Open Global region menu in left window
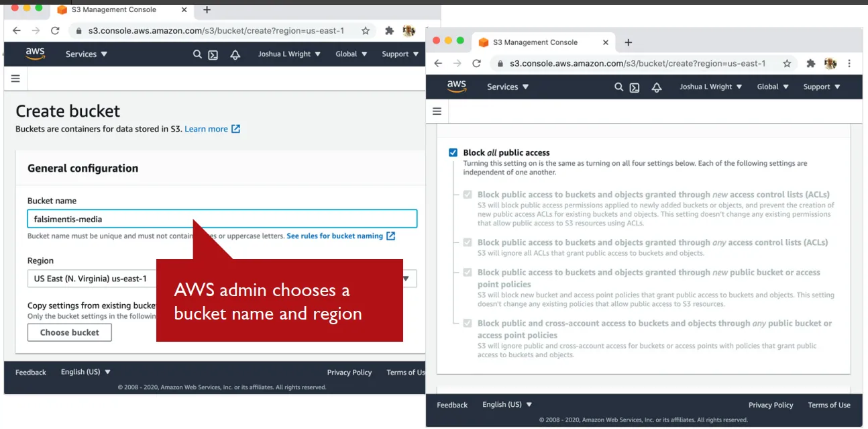The image size is (868, 429). point(351,54)
